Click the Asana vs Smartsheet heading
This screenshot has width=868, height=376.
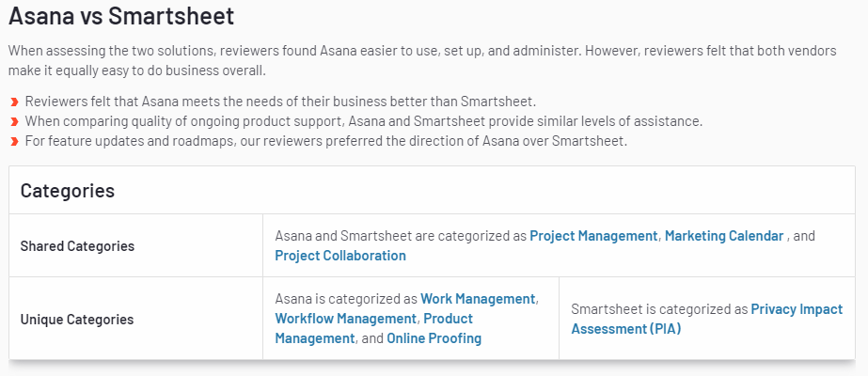[x=121, y=16]
